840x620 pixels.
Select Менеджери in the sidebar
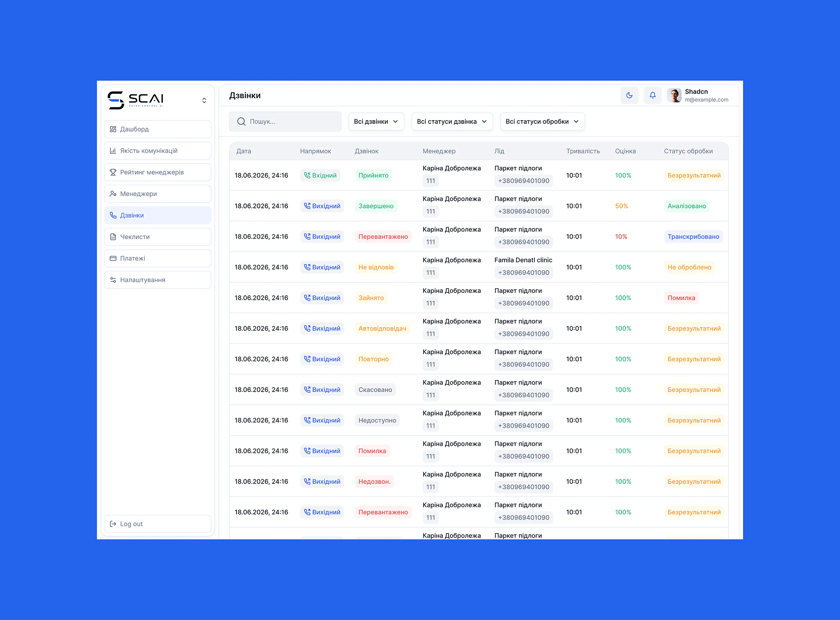(x=158, y=194)
